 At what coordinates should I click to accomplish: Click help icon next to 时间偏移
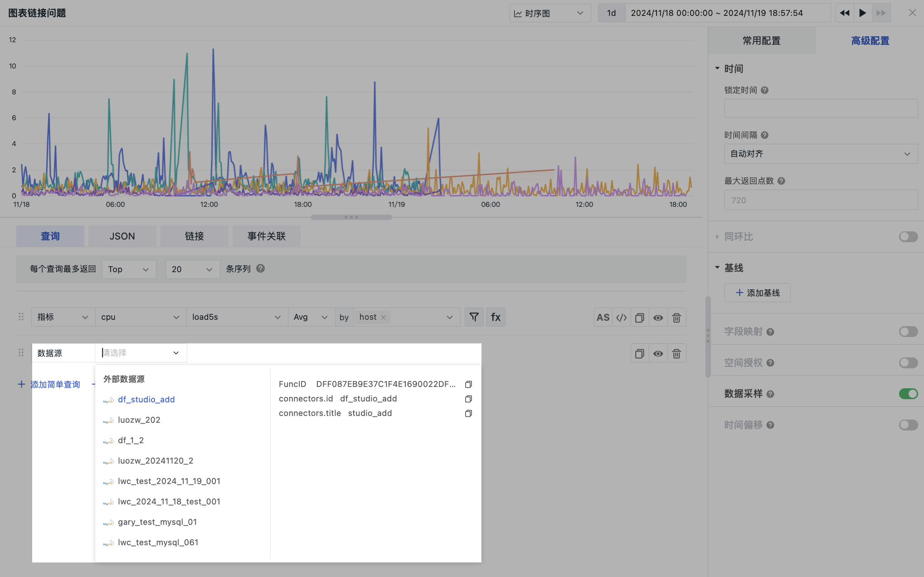[770, 425]
